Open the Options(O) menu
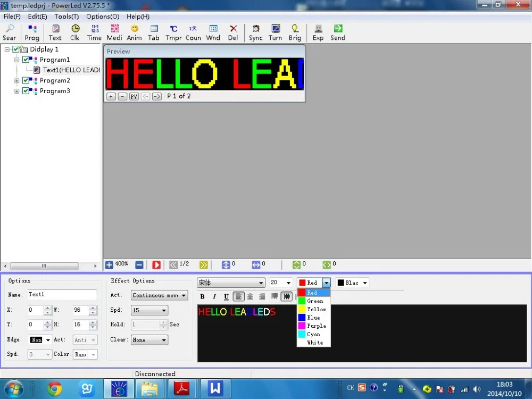Image resolution: width=532 pixels, height=399 pixels. point(103,16)
